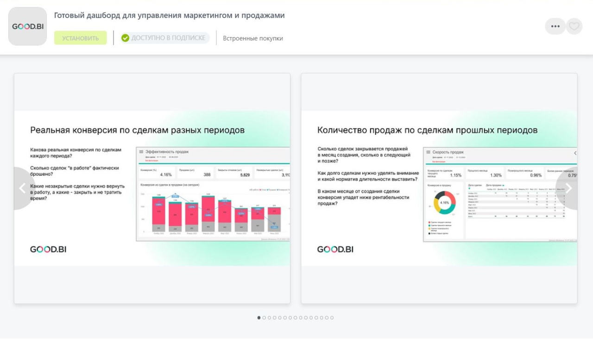Open the Количество продаж по сделкам slide
Image resolution: width=593 pixels, height=364 pixels.
(439, 188)
